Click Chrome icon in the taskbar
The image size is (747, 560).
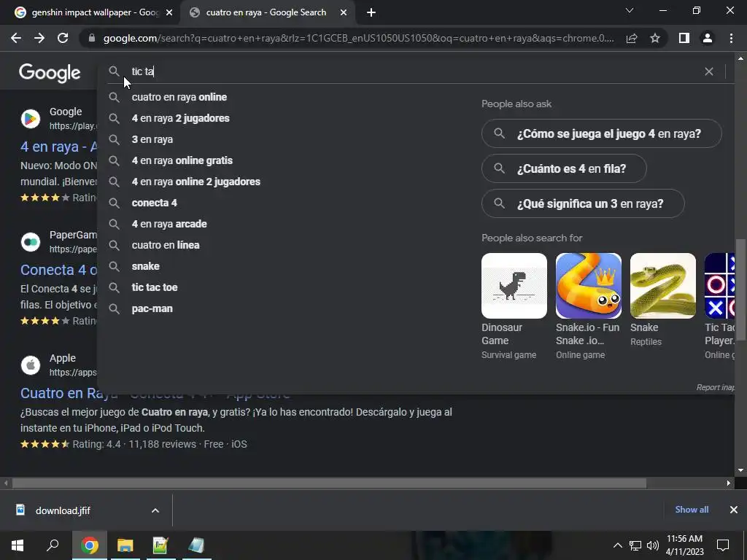click(x=90, y=545)
